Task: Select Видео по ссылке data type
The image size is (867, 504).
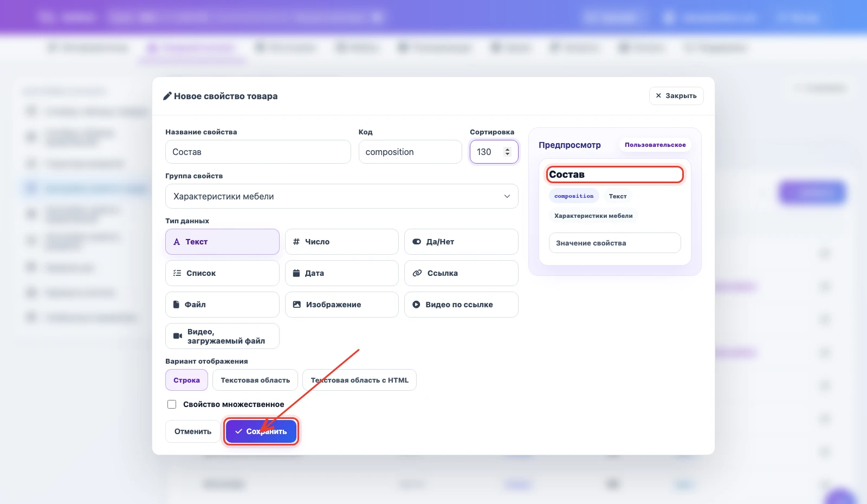Action: tap(461, 305)
